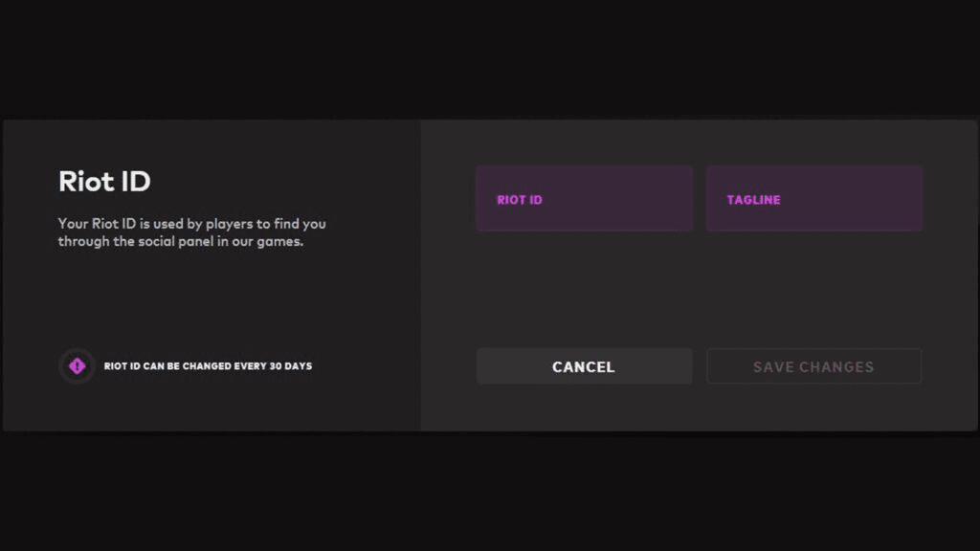Click the pink 'RIOT ID' field label
This screenshot has width=980, height=551.
click(520, 200)
